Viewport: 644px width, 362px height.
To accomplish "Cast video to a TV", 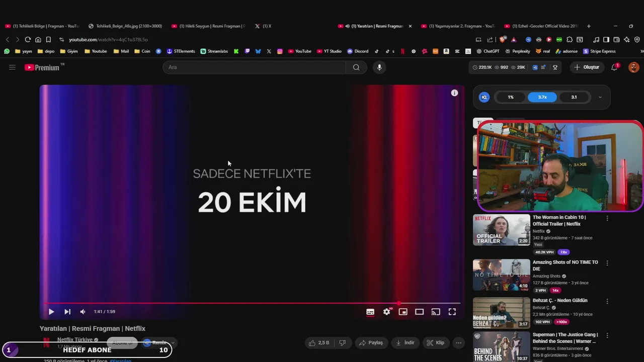I will click(436, 312).
